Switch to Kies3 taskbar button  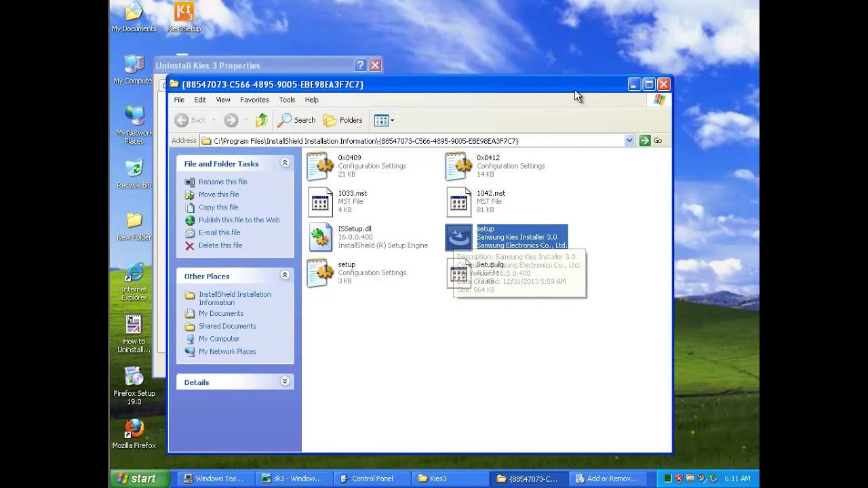(x=450, y=479)
